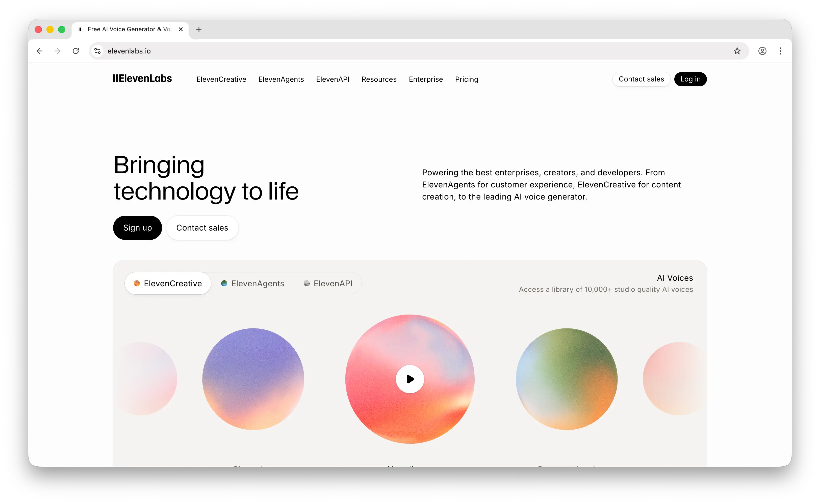Click the black Sign up button

tap(137, 228)
